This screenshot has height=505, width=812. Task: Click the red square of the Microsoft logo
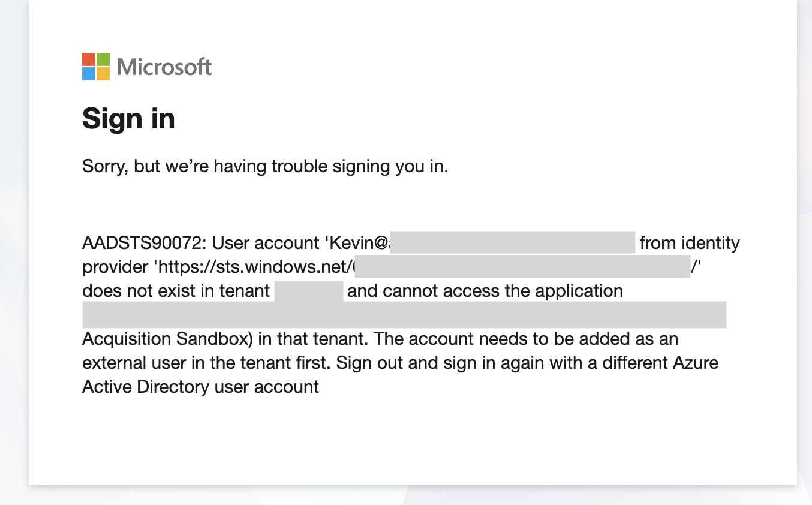89,59
